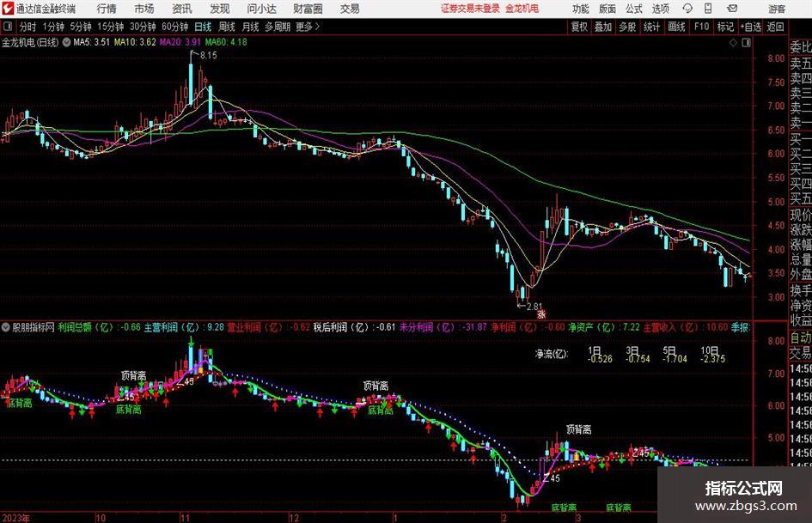Click the 返回 back button

click(x=775, y=27)
